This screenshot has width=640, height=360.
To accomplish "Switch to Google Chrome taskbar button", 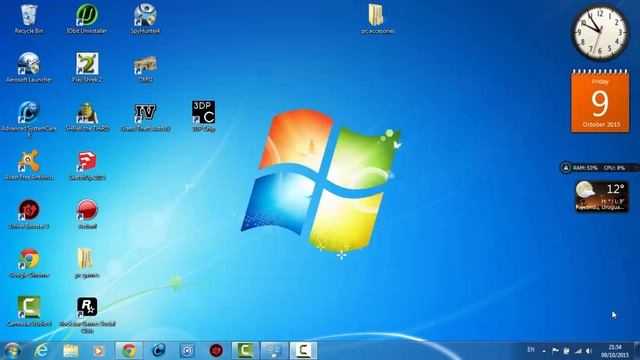I will [x=129, y=351].
